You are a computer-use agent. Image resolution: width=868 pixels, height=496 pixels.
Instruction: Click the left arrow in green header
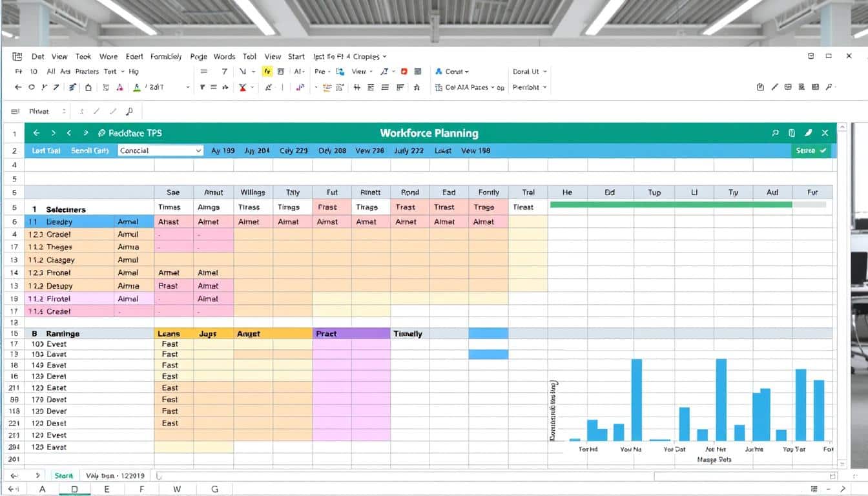[36, 133]
